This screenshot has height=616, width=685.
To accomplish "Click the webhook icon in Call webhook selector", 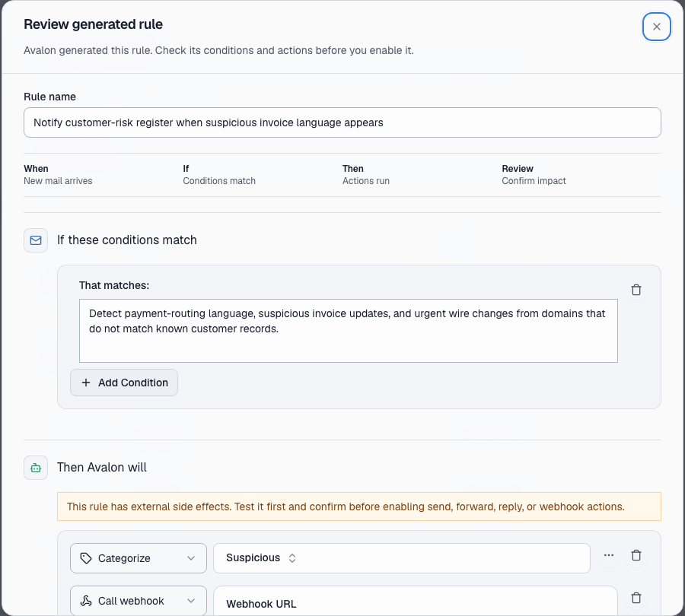I will point(86,601).
